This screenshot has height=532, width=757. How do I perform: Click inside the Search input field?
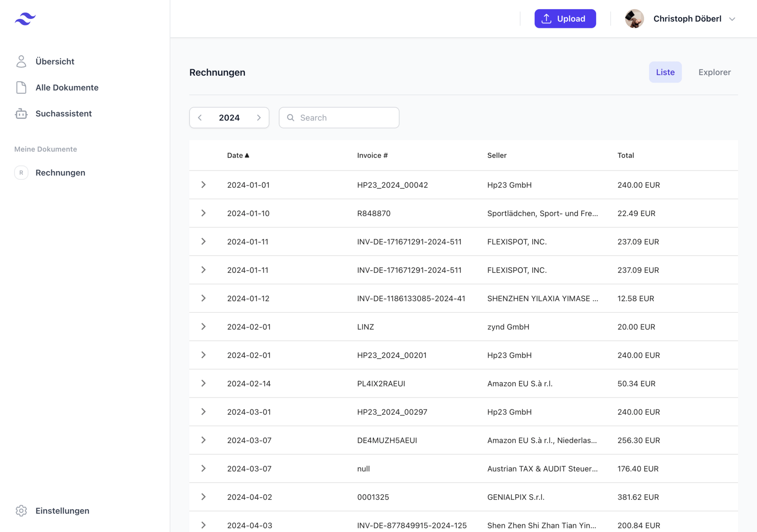[x=347, y=117]
